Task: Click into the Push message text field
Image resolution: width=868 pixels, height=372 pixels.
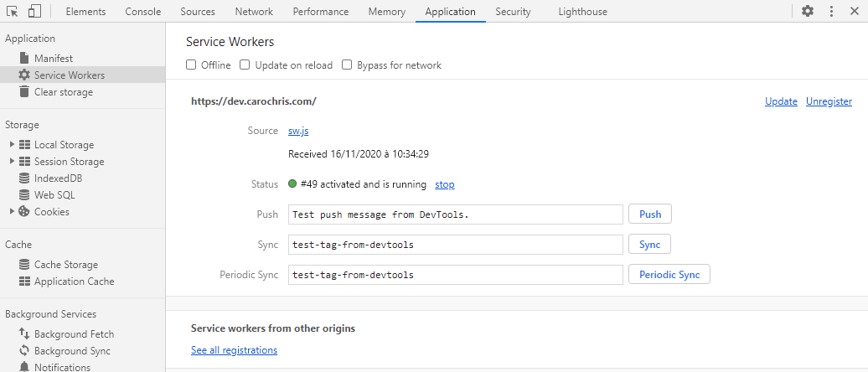Action: click(456, 214)
